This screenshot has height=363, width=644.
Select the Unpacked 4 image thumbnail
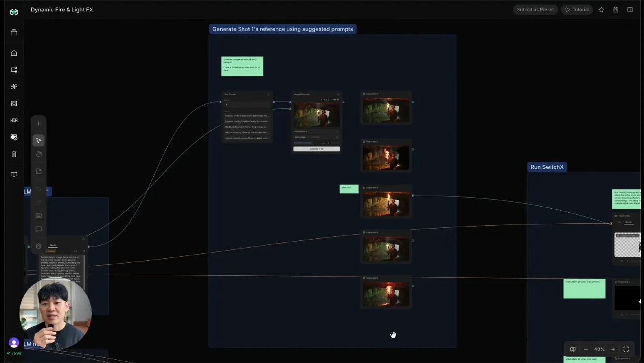click(x=386, y=248)
